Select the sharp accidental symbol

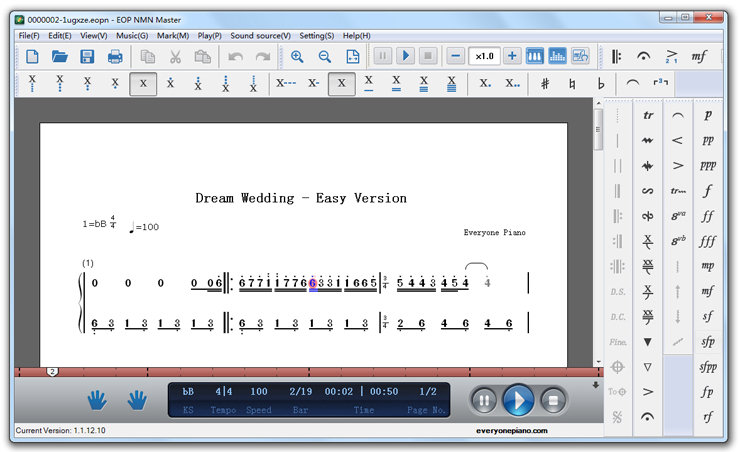click(545, 84)
